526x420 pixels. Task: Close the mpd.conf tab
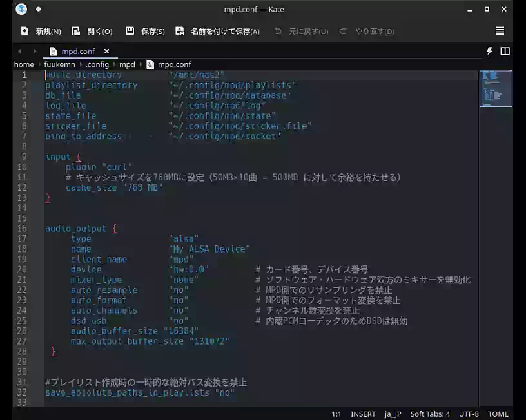pos(106,52)
